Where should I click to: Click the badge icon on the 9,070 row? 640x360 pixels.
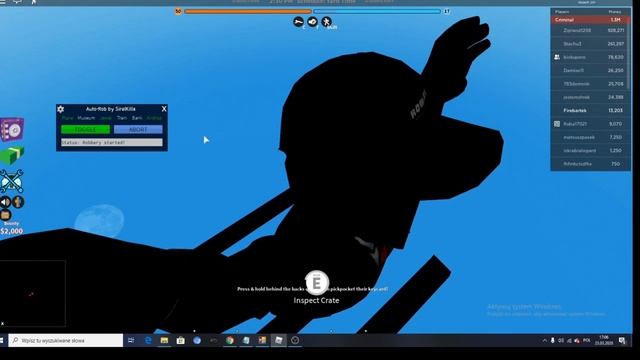557,124
